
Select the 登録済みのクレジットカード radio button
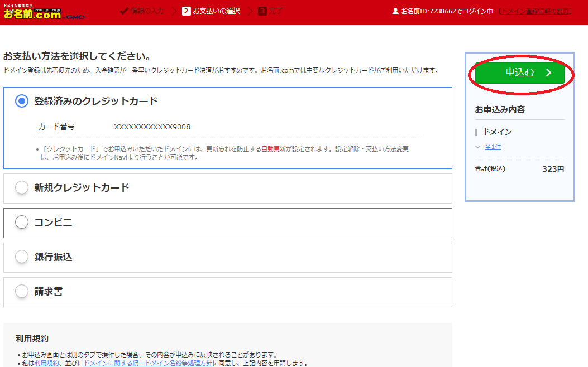pos(22,101)
